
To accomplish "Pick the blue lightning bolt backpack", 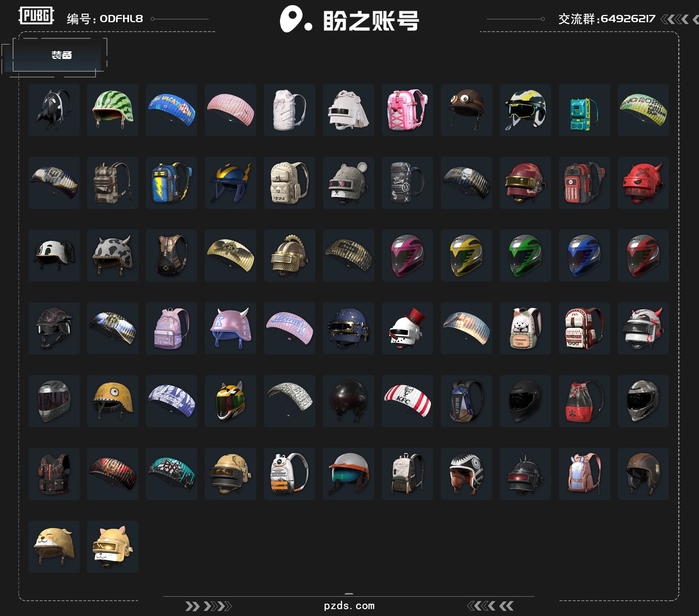I will [x=171, y=183].
